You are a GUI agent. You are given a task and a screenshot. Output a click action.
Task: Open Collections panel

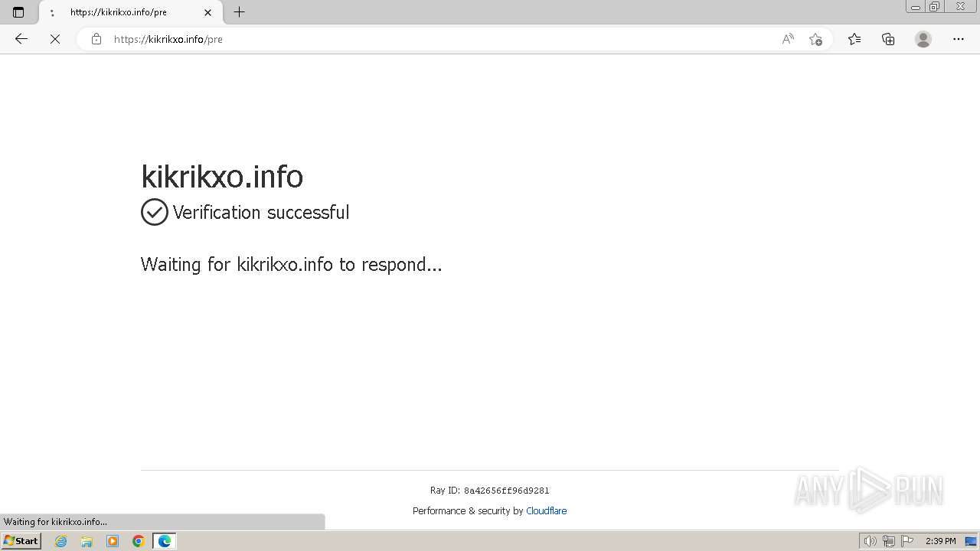(888, 39)
